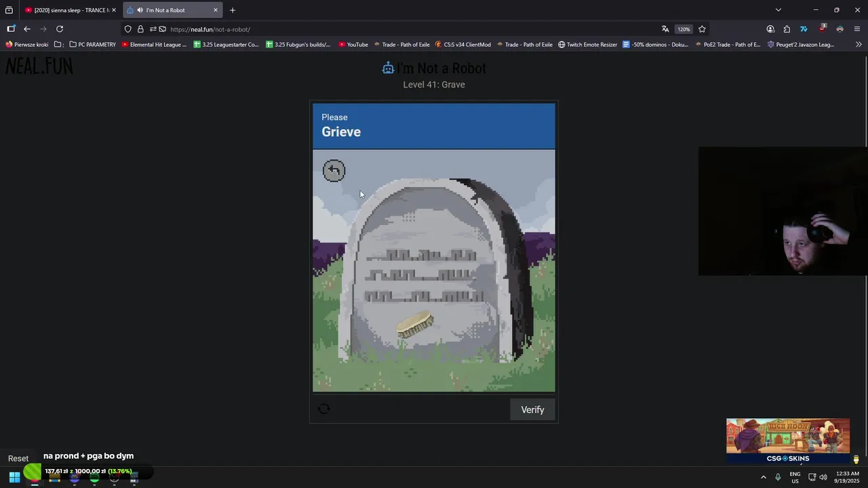Go back to the previous page
The image size is (868, 488).
(27, 29)
